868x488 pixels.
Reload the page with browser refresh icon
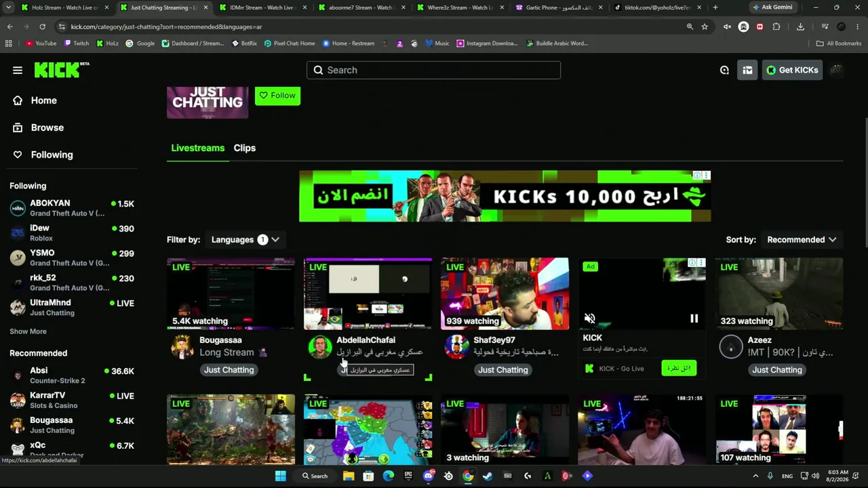pyautogui.click(x=42, y=26)
